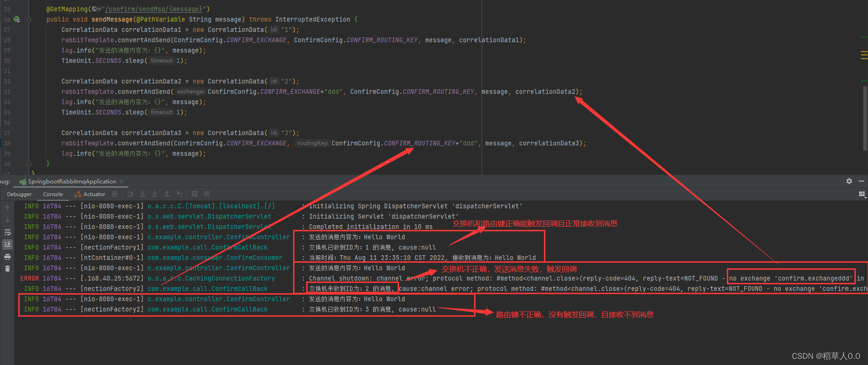Screen dimensions: 868x365
Task: Click the 'Completed initialization in 10 ms' log message
Action: [371, 227]
